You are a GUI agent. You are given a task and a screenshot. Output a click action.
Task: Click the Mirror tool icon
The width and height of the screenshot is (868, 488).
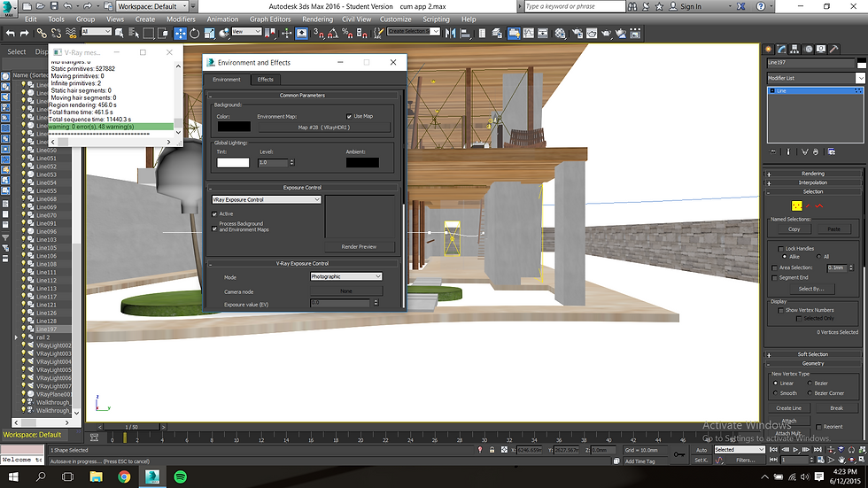pos(450,33)
